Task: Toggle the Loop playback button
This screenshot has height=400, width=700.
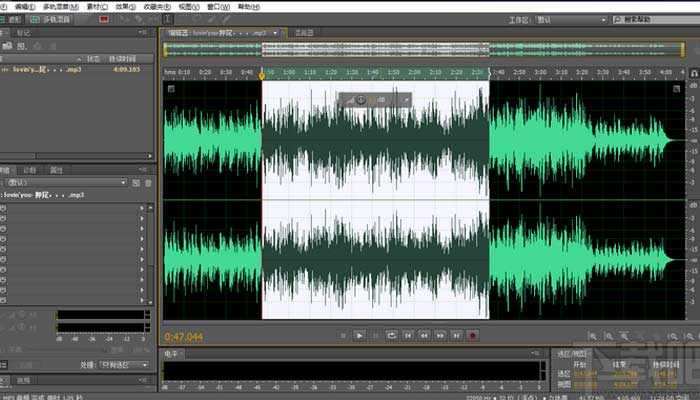Action: 391,335
